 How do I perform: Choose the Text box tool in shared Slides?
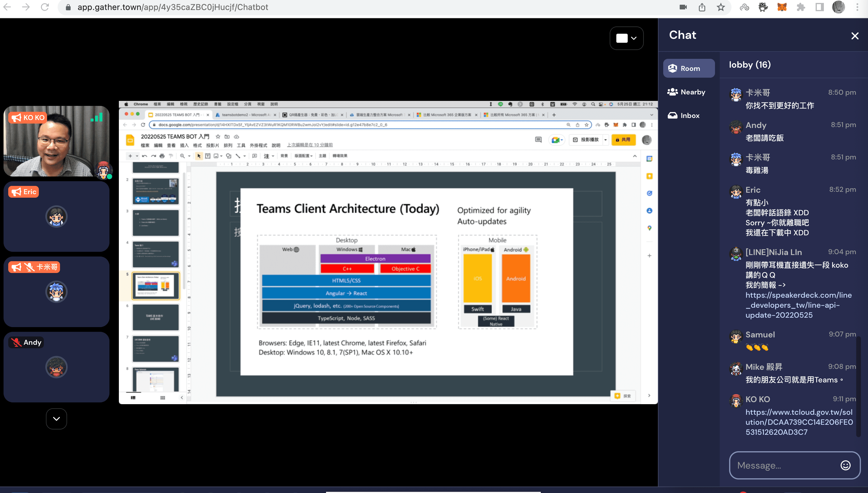click(x=208, y=156)
